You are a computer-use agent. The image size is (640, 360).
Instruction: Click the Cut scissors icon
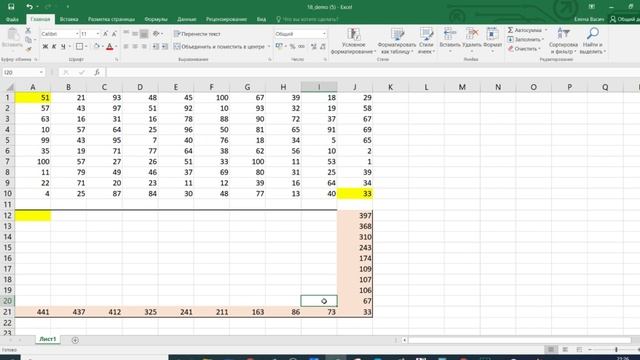click(x=28, y=31)
